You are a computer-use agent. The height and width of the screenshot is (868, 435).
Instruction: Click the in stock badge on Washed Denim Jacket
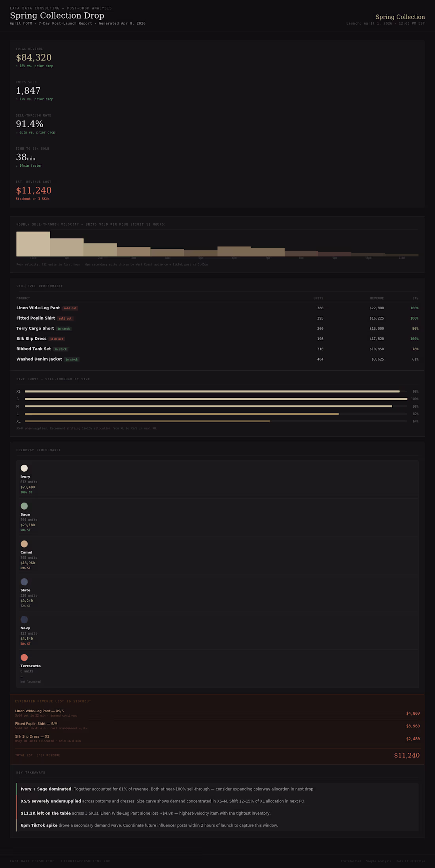click(x=72, y=360)
